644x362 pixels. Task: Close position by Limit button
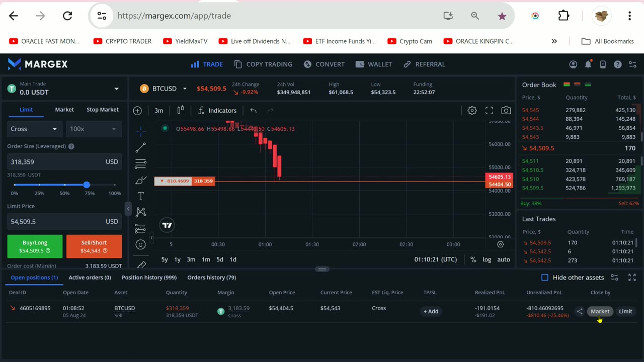(x=625, y=312)
